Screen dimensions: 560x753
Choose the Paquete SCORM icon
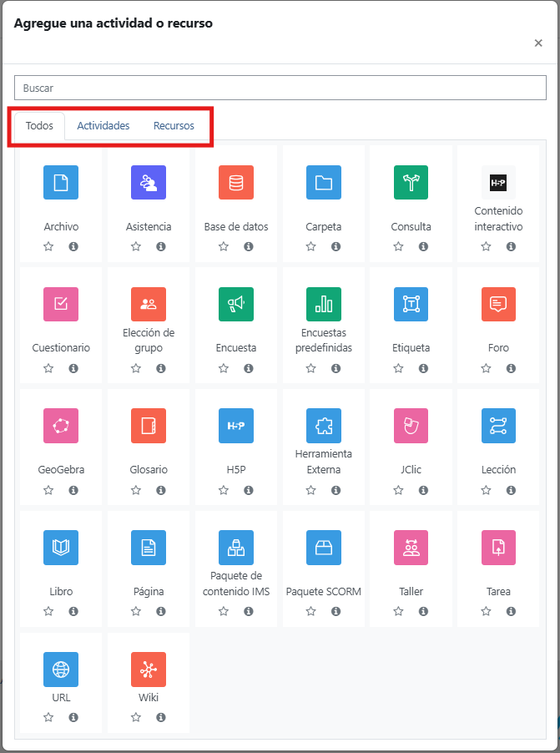pyautogui.click(x=324, y=548)
